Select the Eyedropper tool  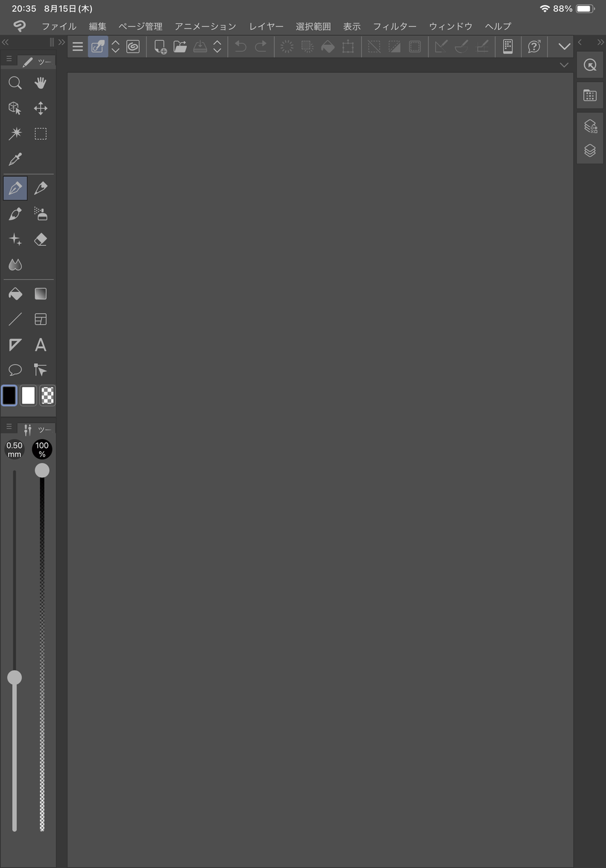(x=15, y=159)
